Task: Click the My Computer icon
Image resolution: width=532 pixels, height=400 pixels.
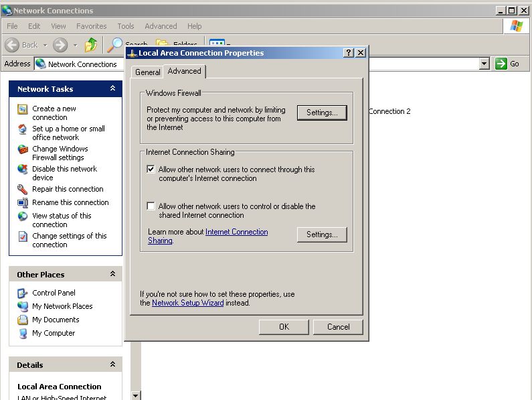Action: coord(22,334)
